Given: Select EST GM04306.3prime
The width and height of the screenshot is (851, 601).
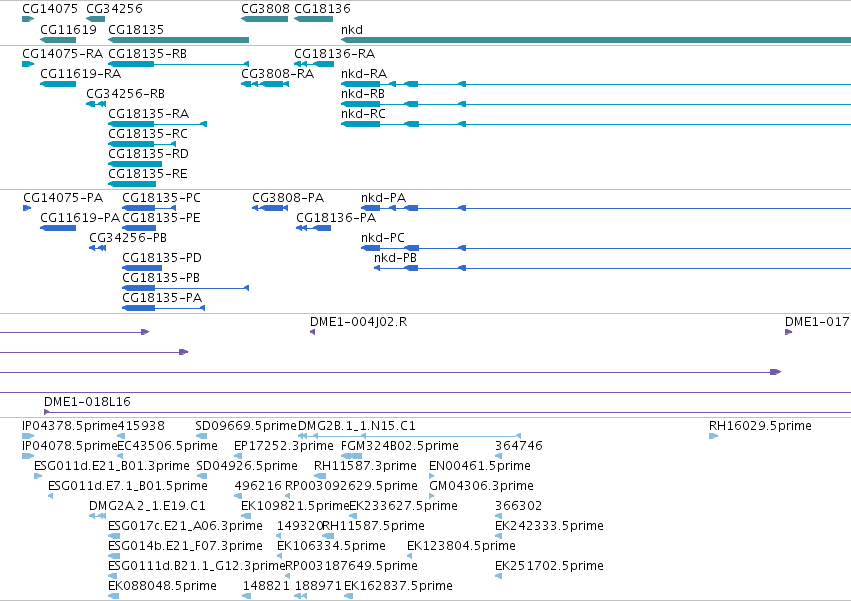Looking at the screenshot, I should tap(481, 486).
